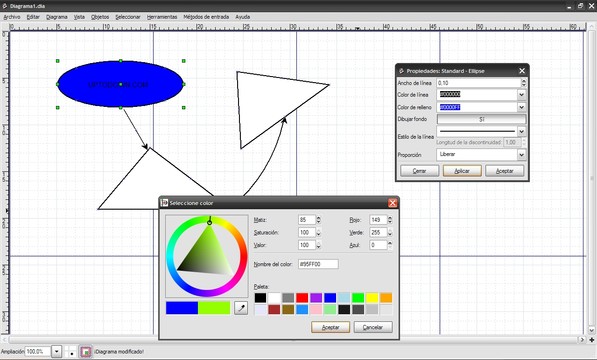Select the eyedropper color picker tool
Screen dimensions: 597x360
pyautogui.click(x=241, y=308)
